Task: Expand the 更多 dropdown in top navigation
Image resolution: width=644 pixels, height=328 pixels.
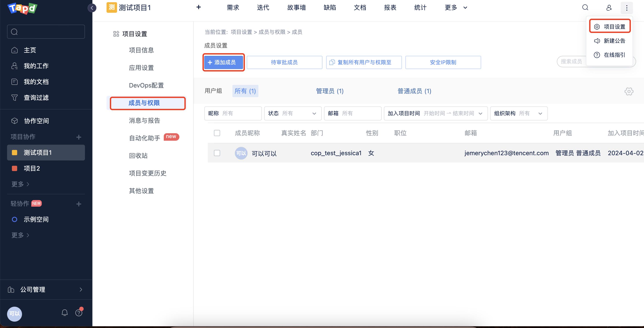Action: point(456,8)
